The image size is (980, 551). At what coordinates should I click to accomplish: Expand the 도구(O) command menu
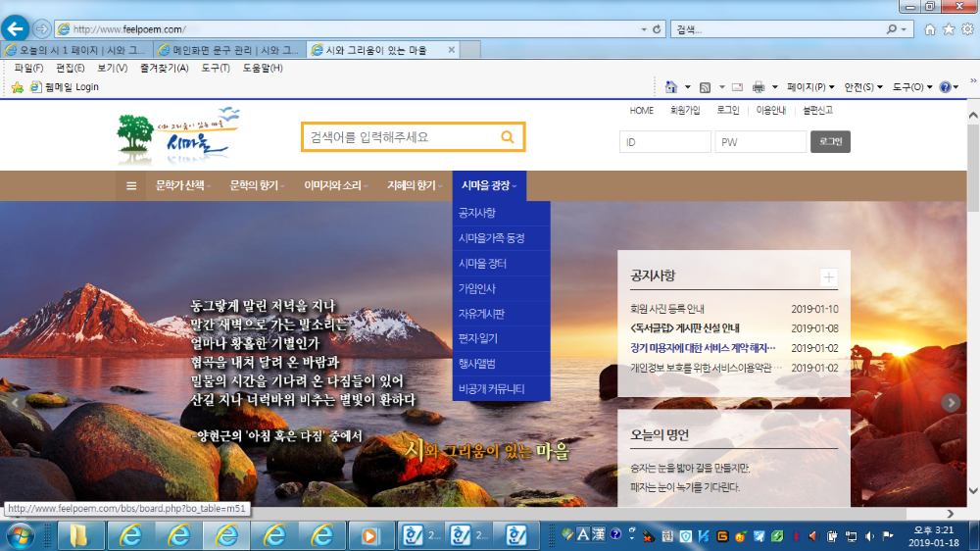[911, 87]
